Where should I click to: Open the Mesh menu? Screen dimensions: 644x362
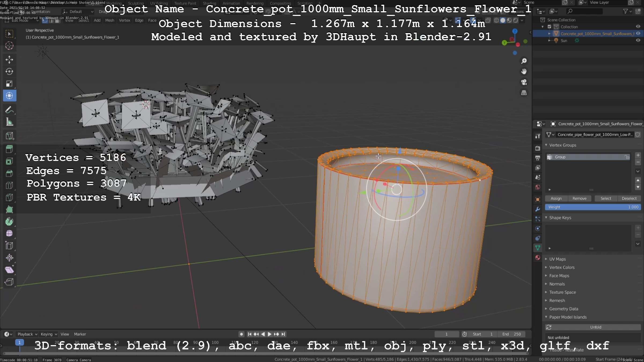click(109, 20)
